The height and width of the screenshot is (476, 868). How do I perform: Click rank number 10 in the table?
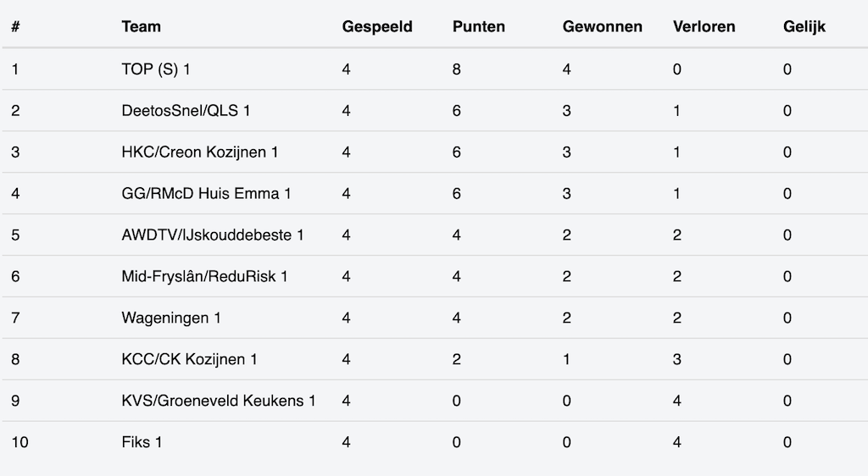(x=20, y=443)
